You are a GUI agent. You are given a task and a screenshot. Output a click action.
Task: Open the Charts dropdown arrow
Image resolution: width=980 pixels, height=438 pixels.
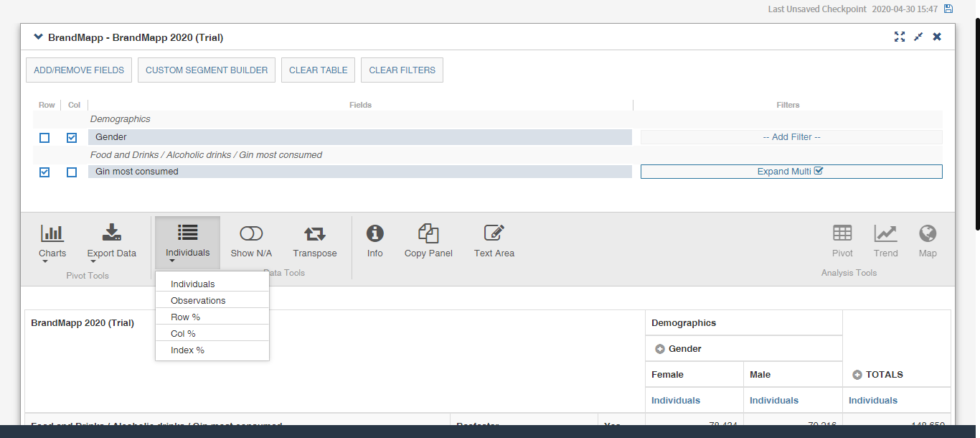45,261
